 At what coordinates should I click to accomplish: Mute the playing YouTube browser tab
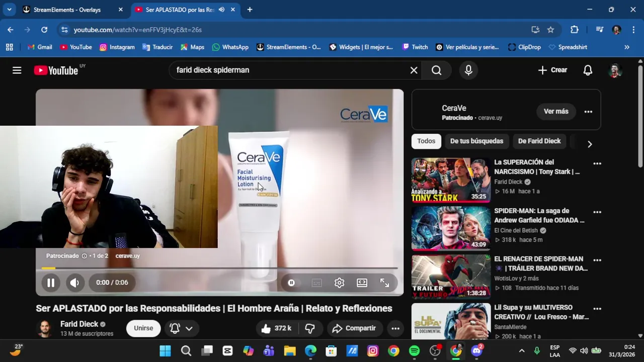pyautogui.click(x=221, y=10)
